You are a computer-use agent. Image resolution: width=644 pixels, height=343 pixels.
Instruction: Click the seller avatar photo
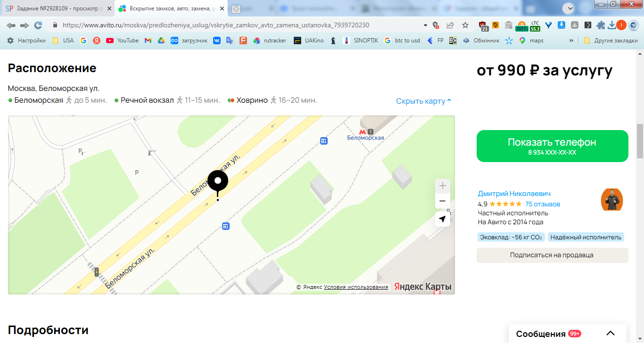[612, 200]
